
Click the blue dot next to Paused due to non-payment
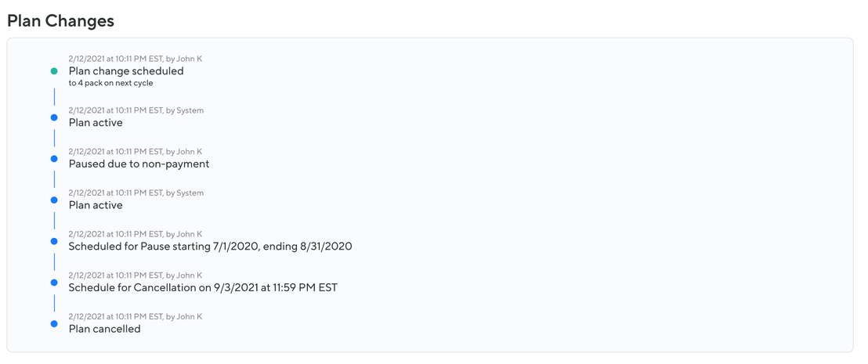pos(54,159)
